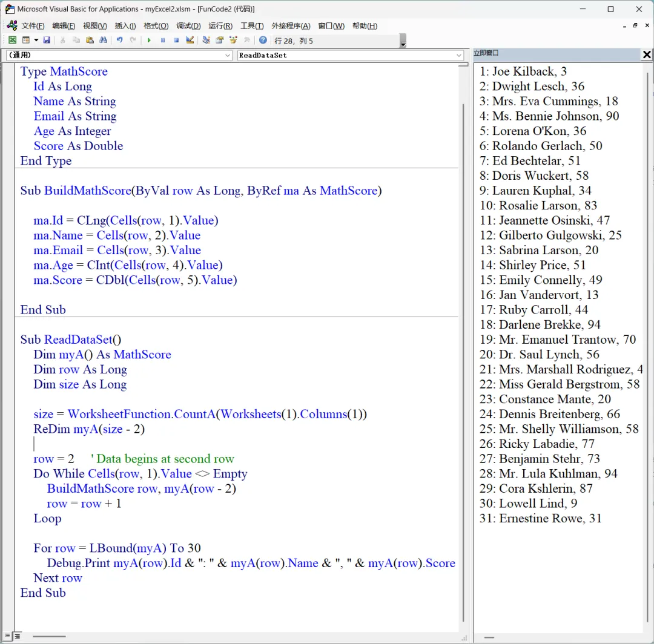This screenshot has height=644, width=654.
Task: Open the 格式(O) menu
Action: click(x=156, y=26)
